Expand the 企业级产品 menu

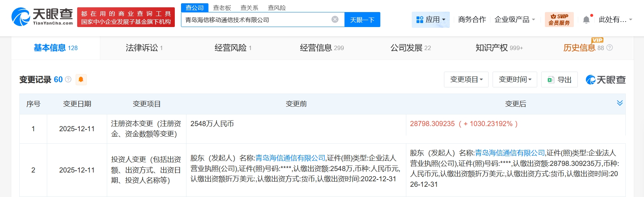(515, 20)
